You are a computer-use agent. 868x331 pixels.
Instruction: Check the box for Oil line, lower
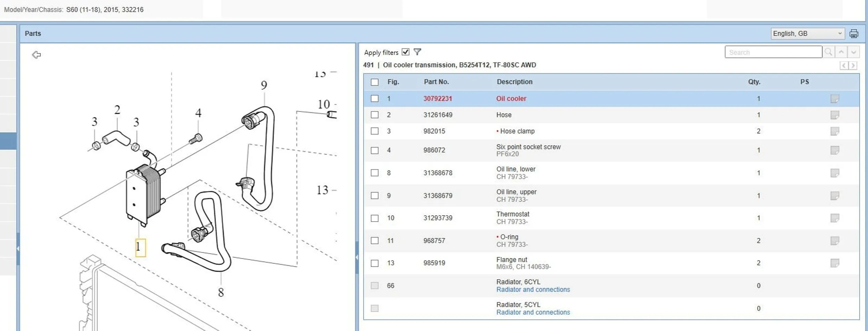374,173
